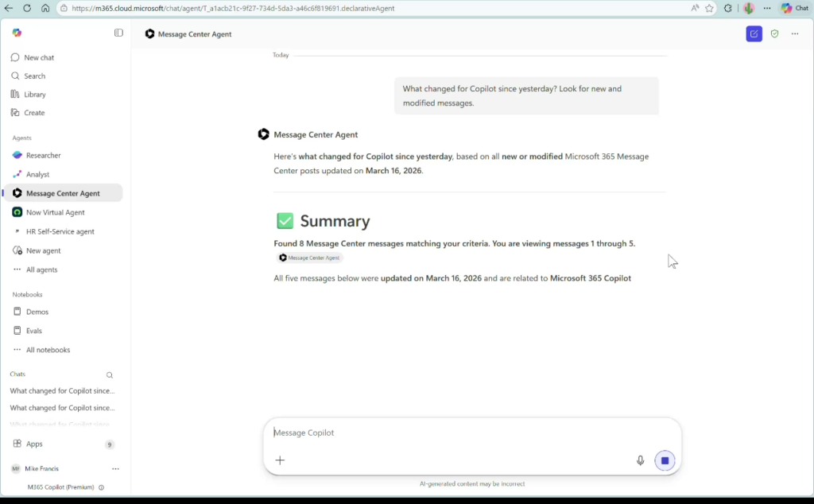Screen dimensions: 814x504
Task: Click the shield protection icon in header
Action: [x=774, y=33]
